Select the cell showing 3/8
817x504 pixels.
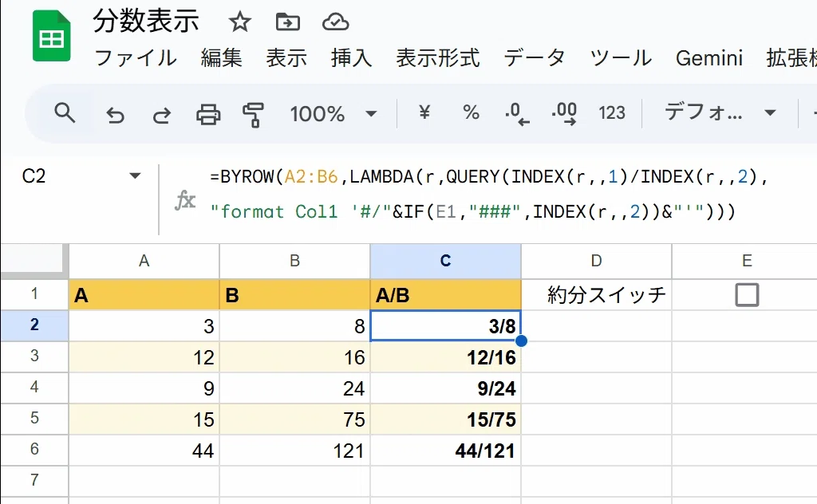point(445,326)
